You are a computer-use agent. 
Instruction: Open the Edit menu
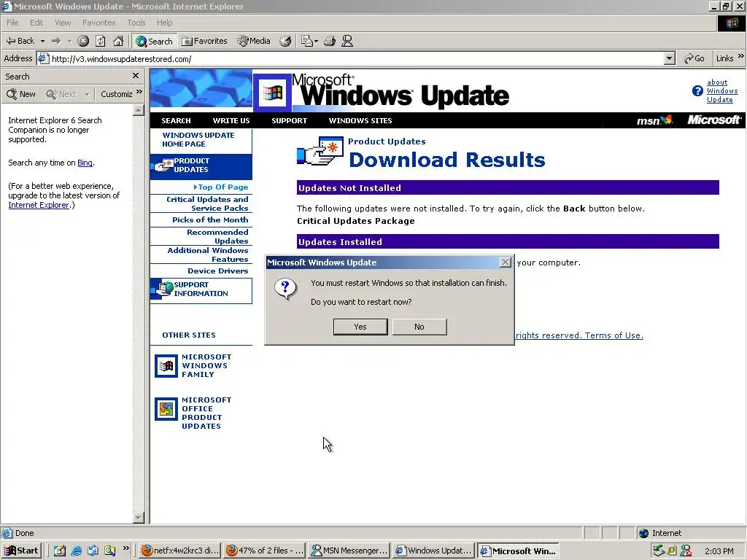[x=36, y=23]
